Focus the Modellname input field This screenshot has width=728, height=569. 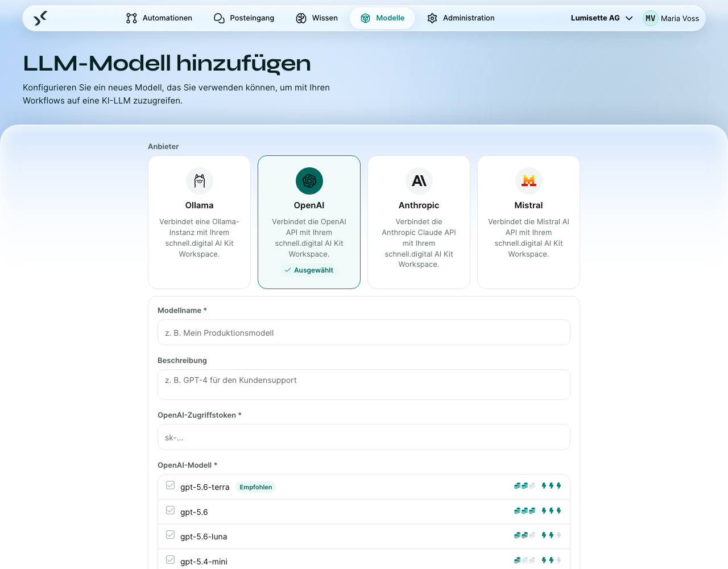(x=364, y=332)
